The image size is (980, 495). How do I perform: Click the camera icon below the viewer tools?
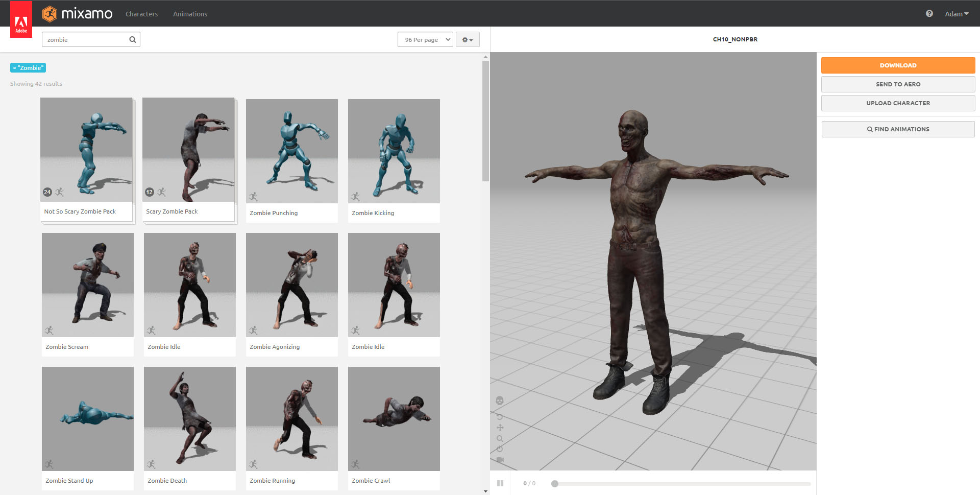500,459
